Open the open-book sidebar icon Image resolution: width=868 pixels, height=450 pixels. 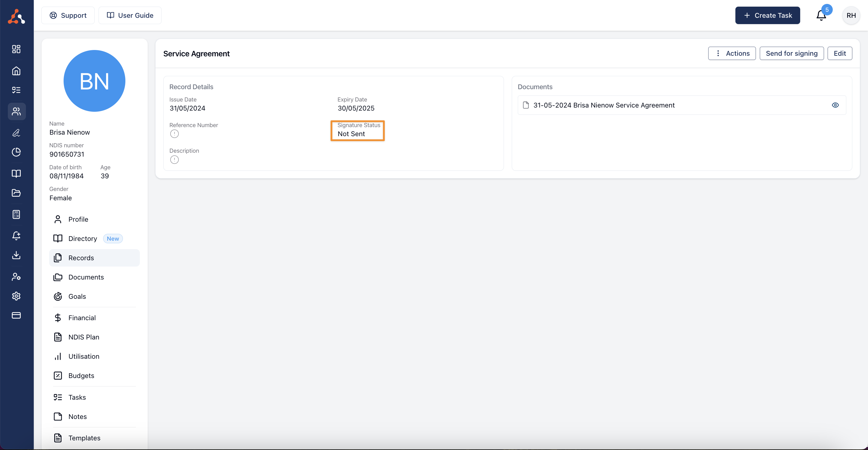coord(16,173)
